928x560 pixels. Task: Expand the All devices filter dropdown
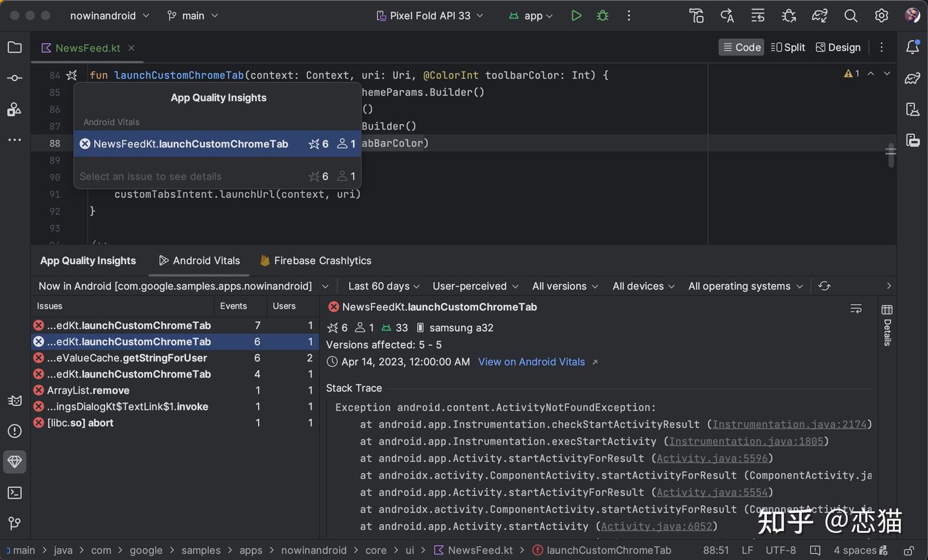coord(644,286)
